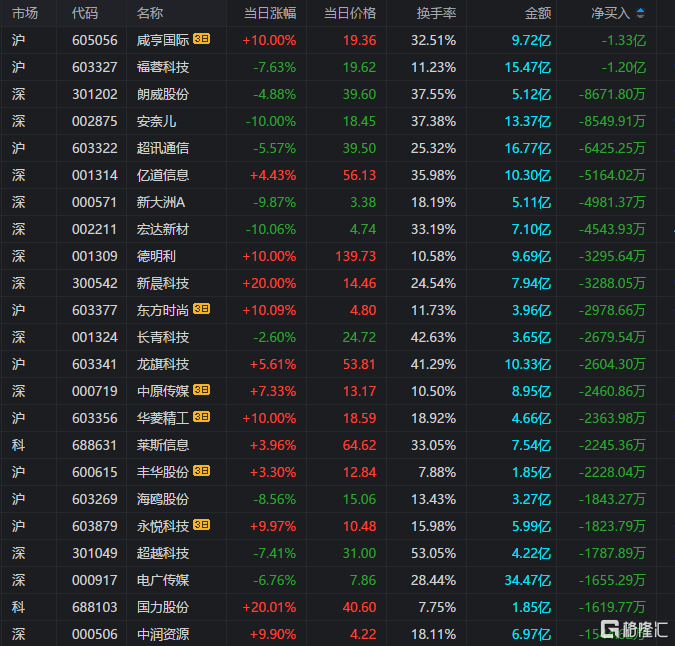675x646 pixels.
Task: Sort by the 代码 column header
Action: pyautogui.click(x=85, y=13)
